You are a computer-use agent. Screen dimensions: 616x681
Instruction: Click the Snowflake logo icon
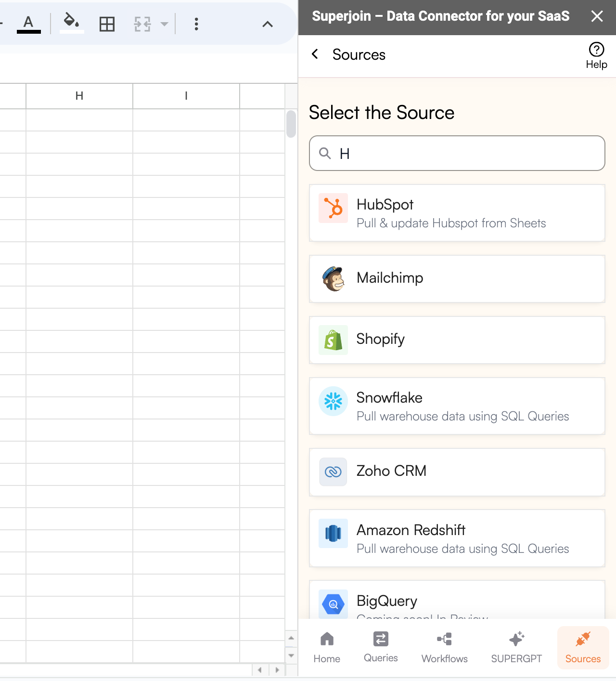tap(333, 401)
